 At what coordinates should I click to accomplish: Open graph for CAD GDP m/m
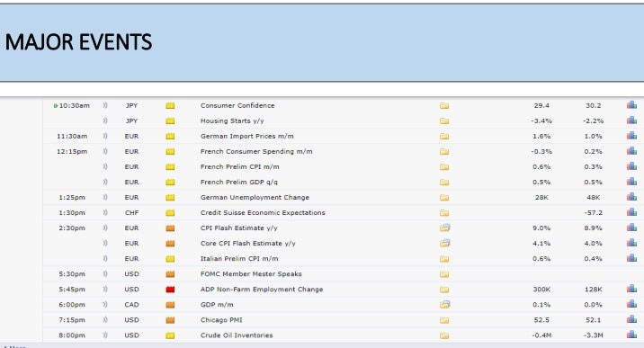[x=631, y=304]
